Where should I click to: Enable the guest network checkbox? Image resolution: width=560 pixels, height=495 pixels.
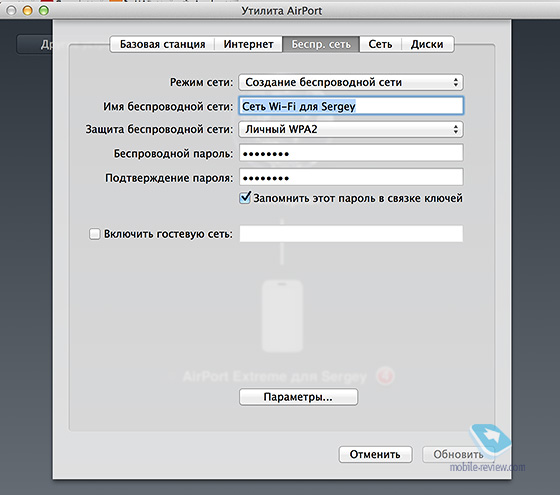pyautogui.click(x=94, y=234)
